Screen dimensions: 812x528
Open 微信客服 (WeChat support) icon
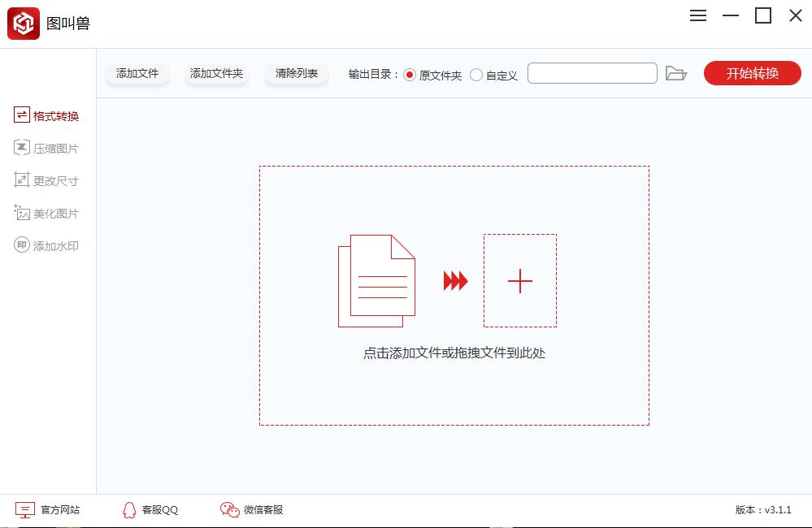coord(252,510)
